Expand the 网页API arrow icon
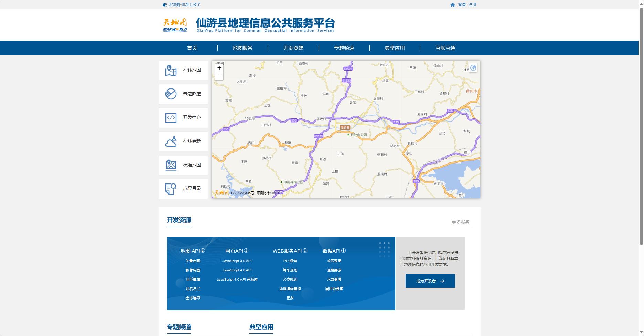This screenshot has height=336, width=644. coord(246,251)
